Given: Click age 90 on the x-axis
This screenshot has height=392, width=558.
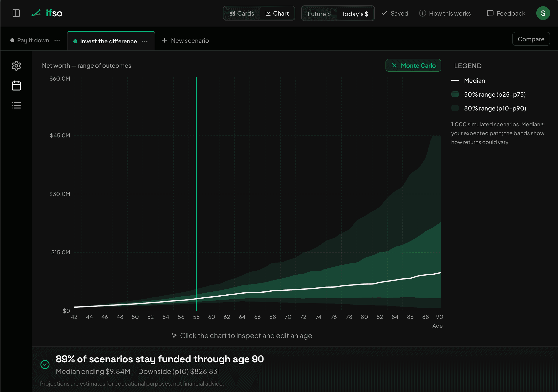Looking at the screenshot, I should coord(439,317).
